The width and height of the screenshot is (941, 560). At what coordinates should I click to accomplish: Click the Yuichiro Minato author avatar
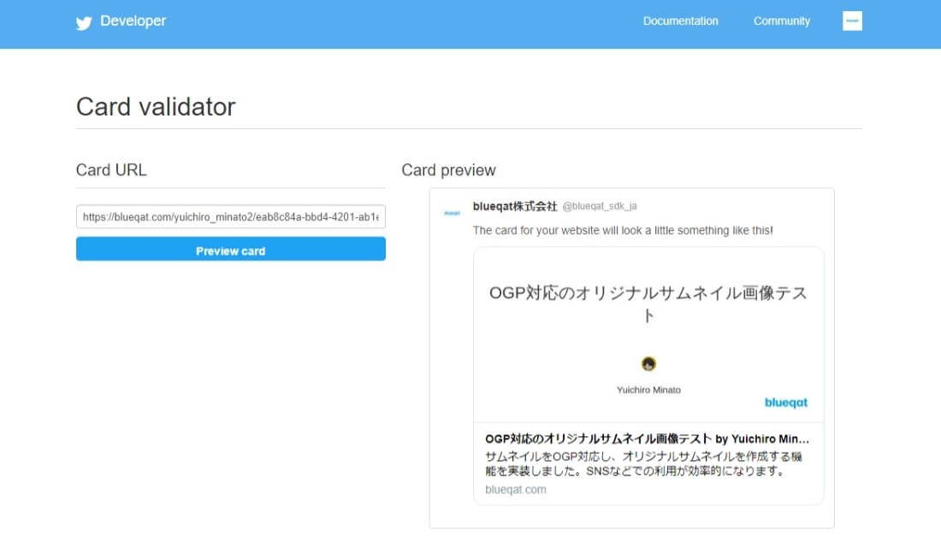point(648,363)
